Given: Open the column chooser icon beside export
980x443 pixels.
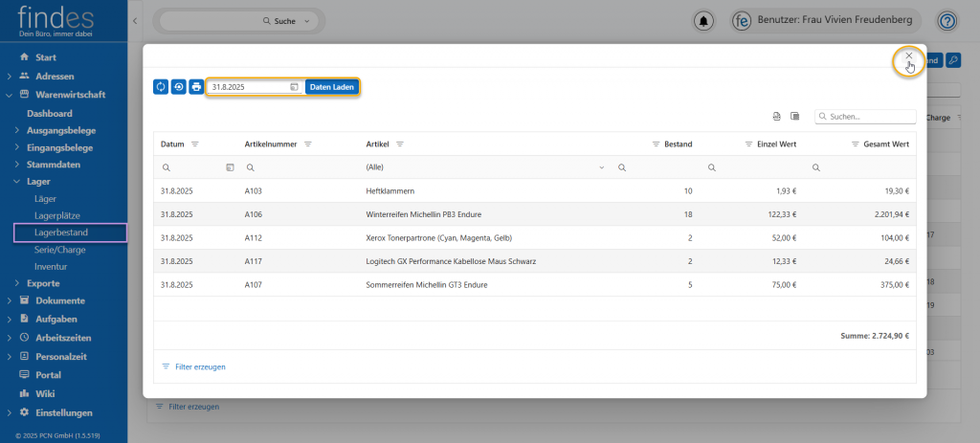Looking at the screenshot, I should (x=794, y=117).
